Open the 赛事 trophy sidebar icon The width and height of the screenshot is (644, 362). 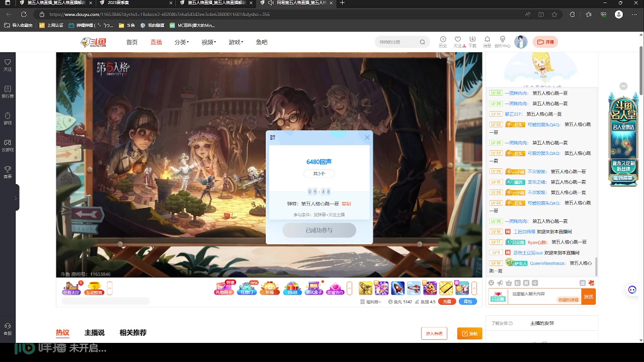[8, 172]
